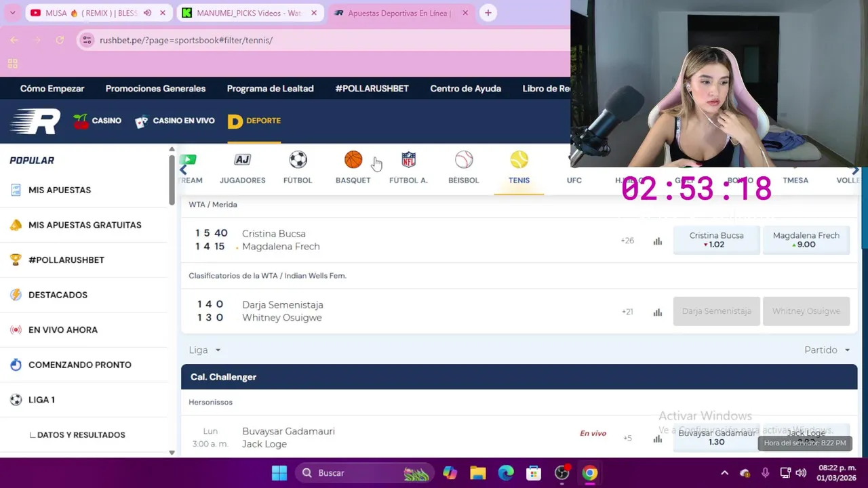868x488 pixels.
Task: View site information icon in address bar
Action: coord(87,40)
